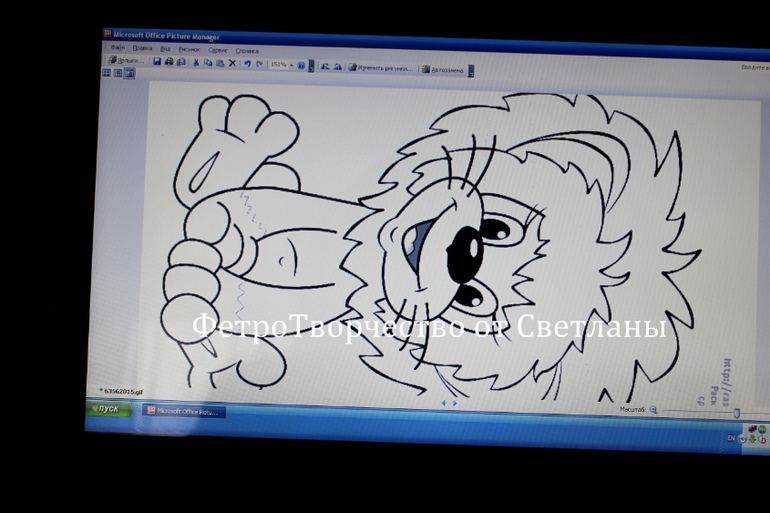Screen dimensions: 770x513
Task: Undo the last action with the undo arrow
Action: (247, 64)
